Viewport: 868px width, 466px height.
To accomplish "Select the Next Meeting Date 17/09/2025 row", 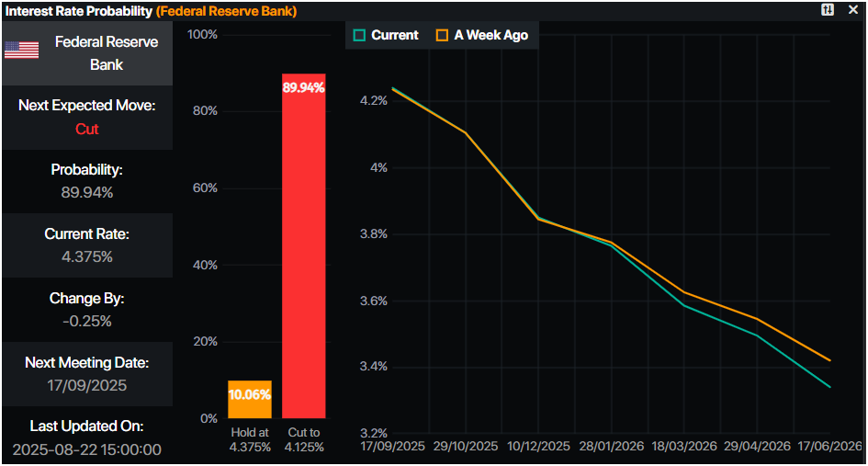I will [87, 374].
